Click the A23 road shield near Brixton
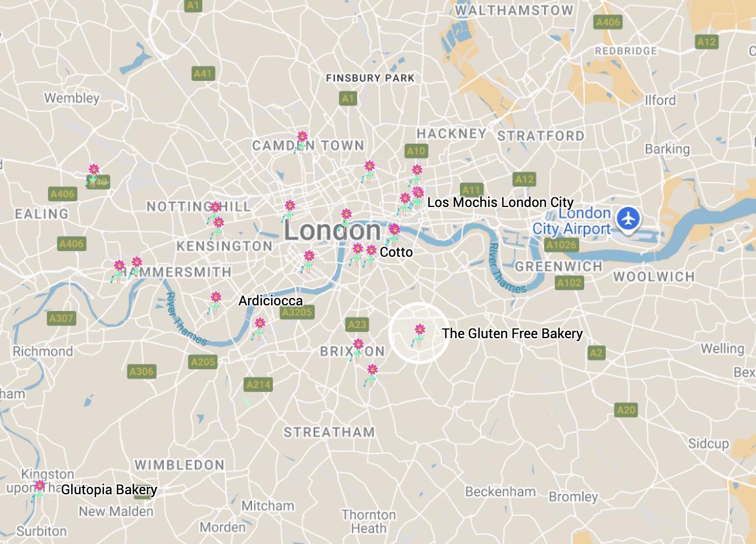Screen dimensions: 756x544 click(357, 325)
